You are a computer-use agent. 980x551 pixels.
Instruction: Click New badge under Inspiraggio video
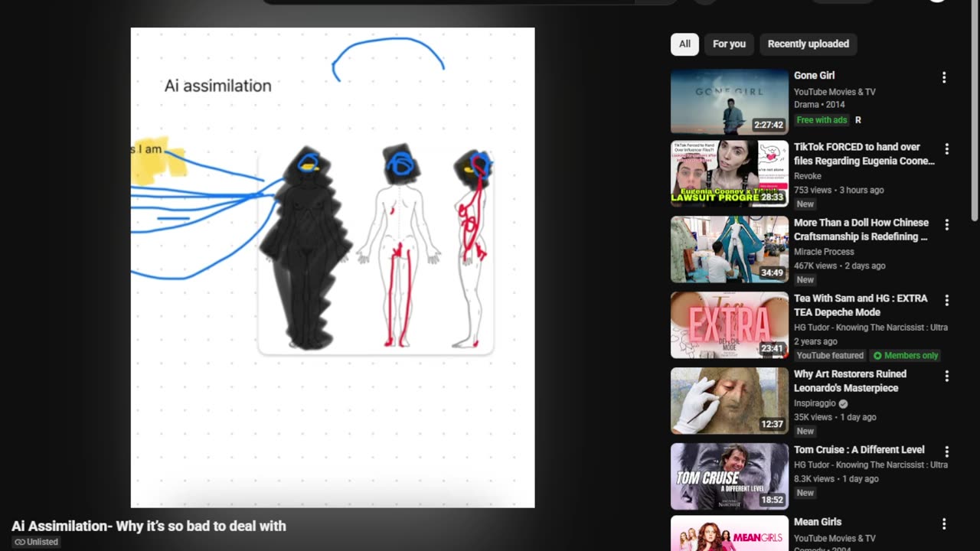[x=805, y=432]
